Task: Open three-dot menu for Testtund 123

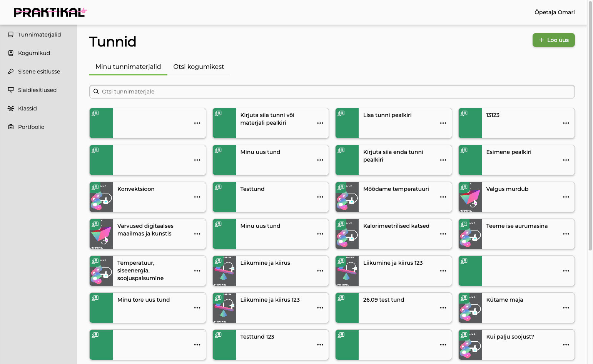Action: click(x=320, y=345)
